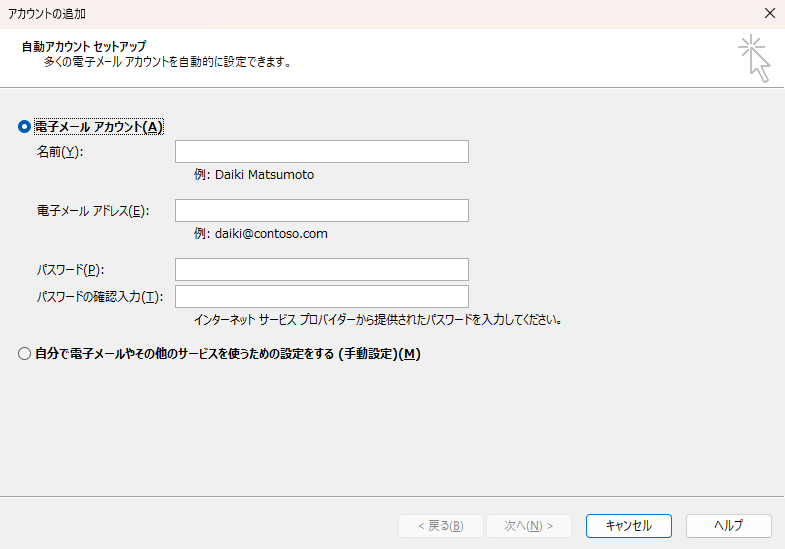
Task: Select the 電子メール アカウント radio button
Action: 25,127
